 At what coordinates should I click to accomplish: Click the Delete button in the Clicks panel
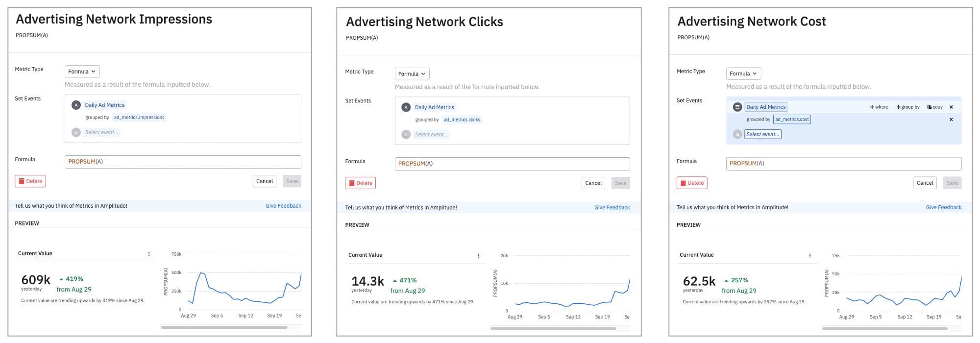(361, 183)
